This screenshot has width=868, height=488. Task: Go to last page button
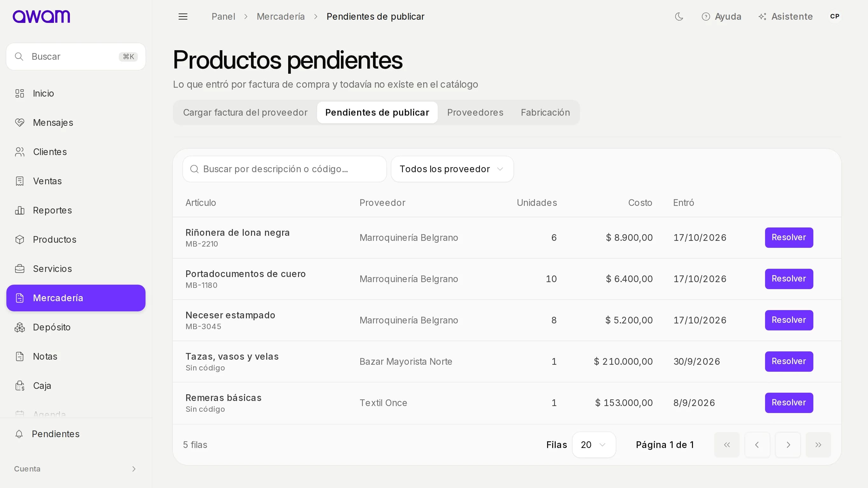[818, 445]
